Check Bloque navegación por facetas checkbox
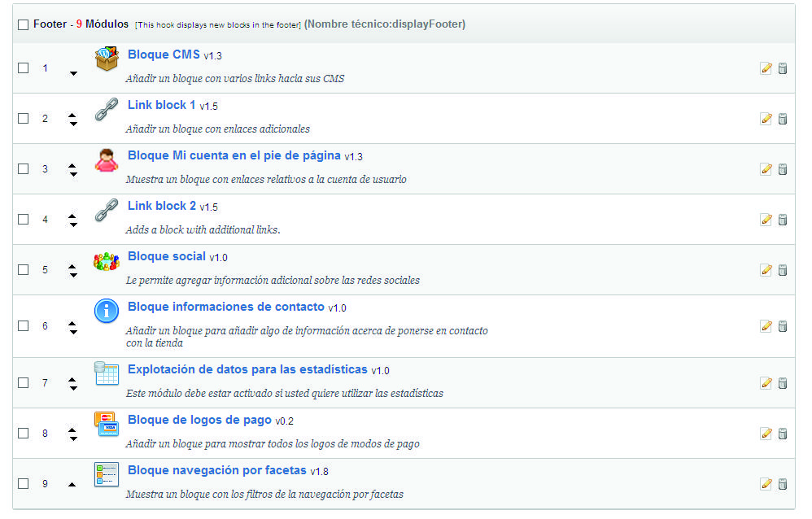This screenshot has height=519, width=812. click(x=24, y=484)
